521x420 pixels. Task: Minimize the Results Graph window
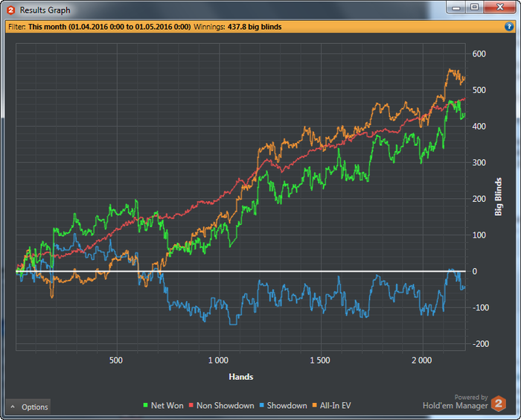[x=456, y=7]
